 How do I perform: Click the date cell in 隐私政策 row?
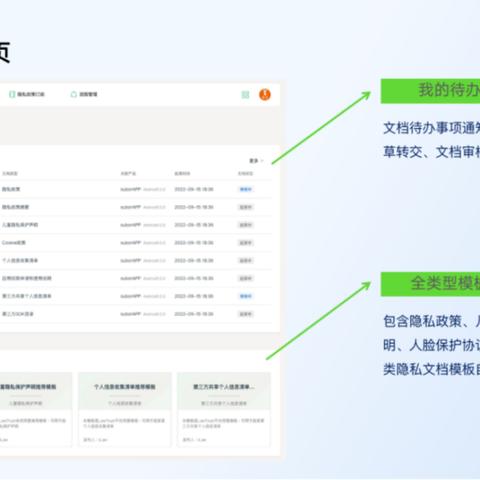click(194, 189)
